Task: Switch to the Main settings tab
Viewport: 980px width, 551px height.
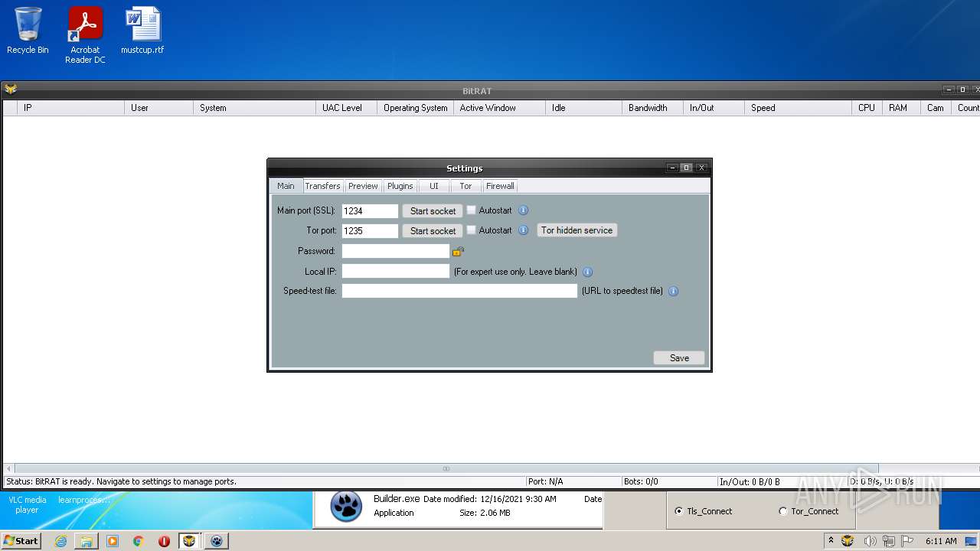Action: 286,186
